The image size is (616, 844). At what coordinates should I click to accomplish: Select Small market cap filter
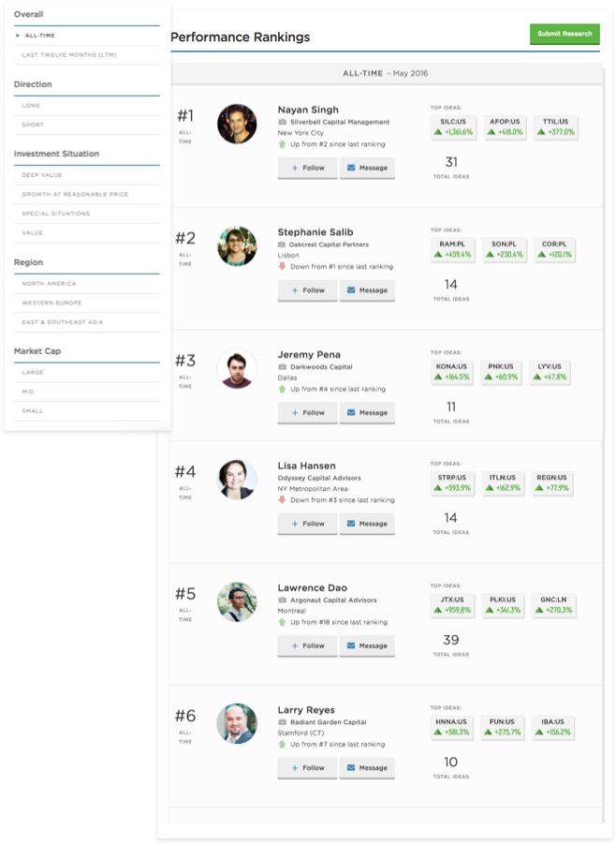tap(33, 411)
